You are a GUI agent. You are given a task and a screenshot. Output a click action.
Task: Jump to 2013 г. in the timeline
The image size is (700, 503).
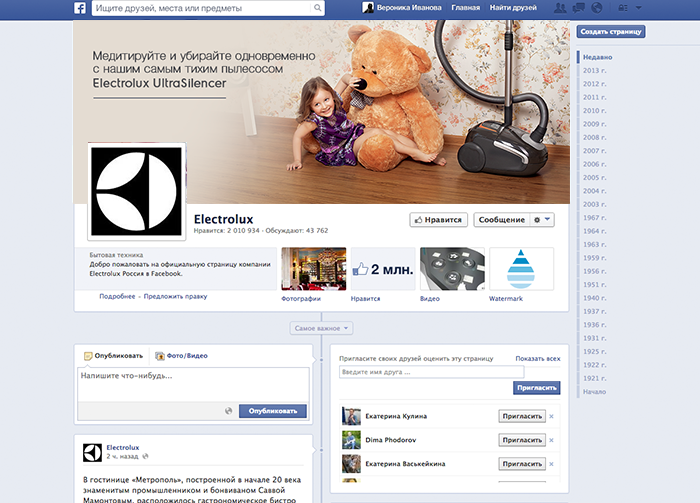(x=594, y=71)
